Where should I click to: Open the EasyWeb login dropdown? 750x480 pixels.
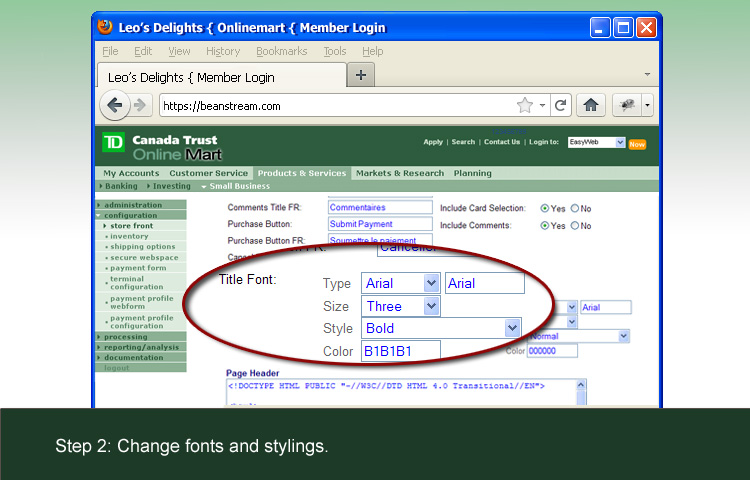pyautogui.click(x=596, y=142)
